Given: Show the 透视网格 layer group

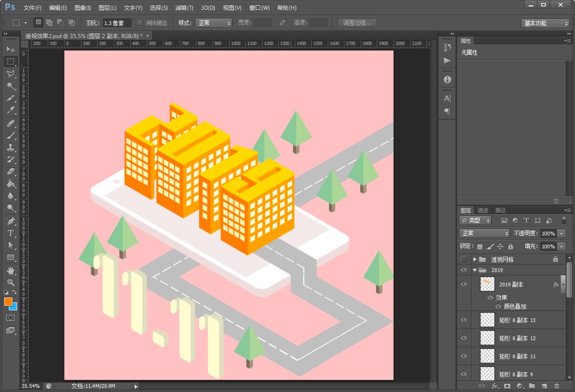Looking at the screenshot, I should click(464, 259).
